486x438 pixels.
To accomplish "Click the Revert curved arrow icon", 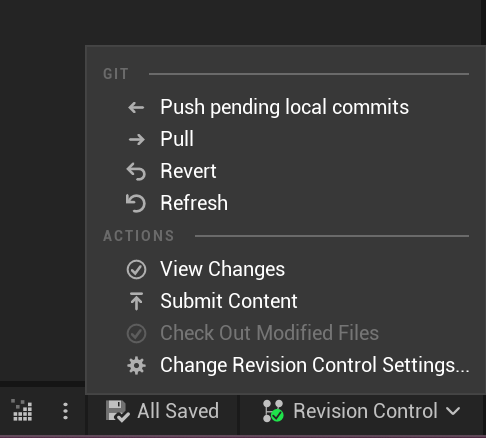I will (x=136, y=171).
